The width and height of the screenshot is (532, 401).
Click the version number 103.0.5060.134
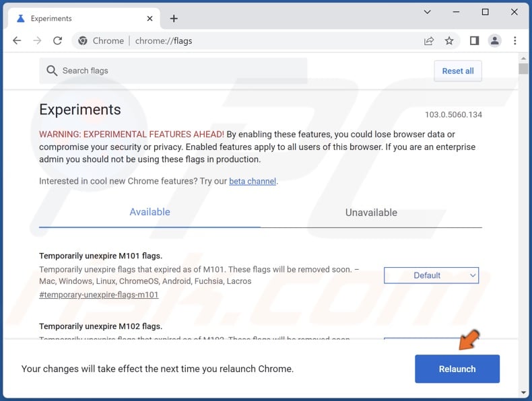pos(453,114)
